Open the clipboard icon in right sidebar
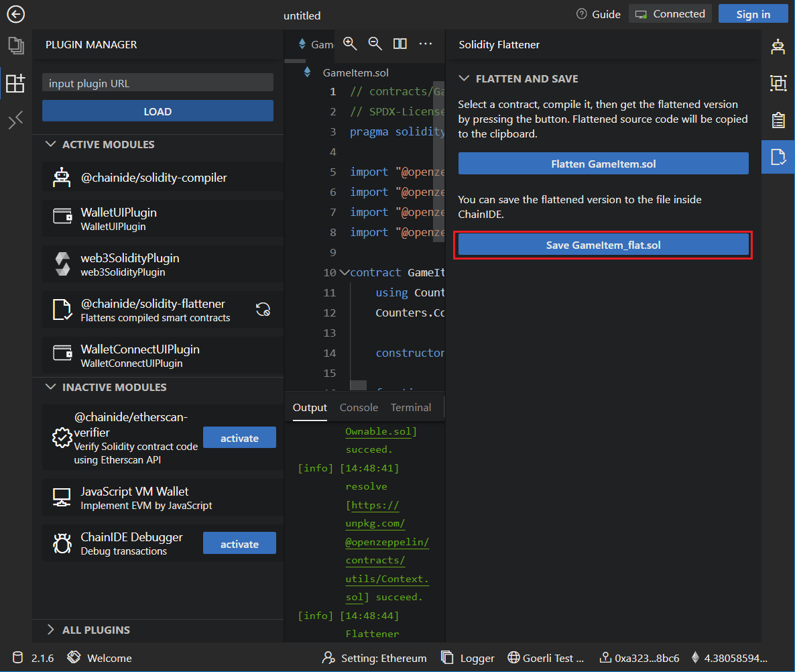Viewport: 795px width, 672px height. 778,121
